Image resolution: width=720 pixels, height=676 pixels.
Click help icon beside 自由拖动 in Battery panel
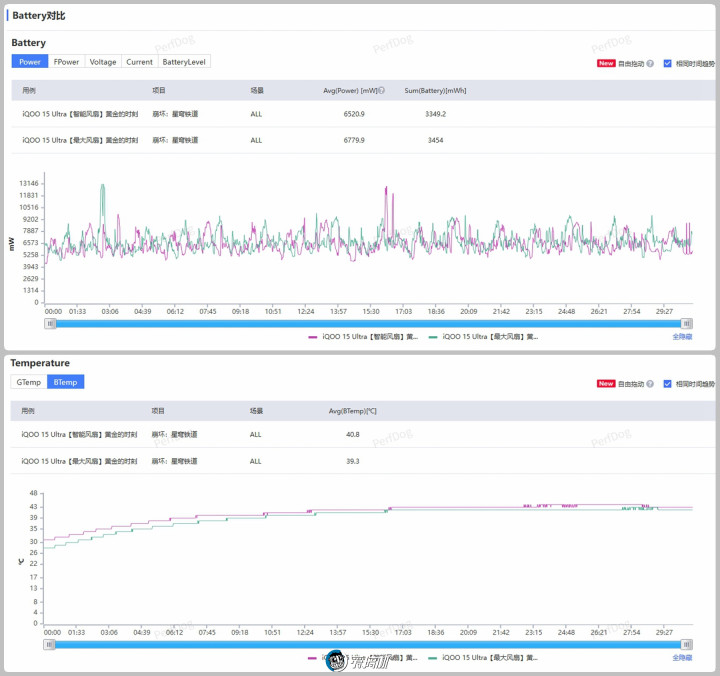coord(650,63)
